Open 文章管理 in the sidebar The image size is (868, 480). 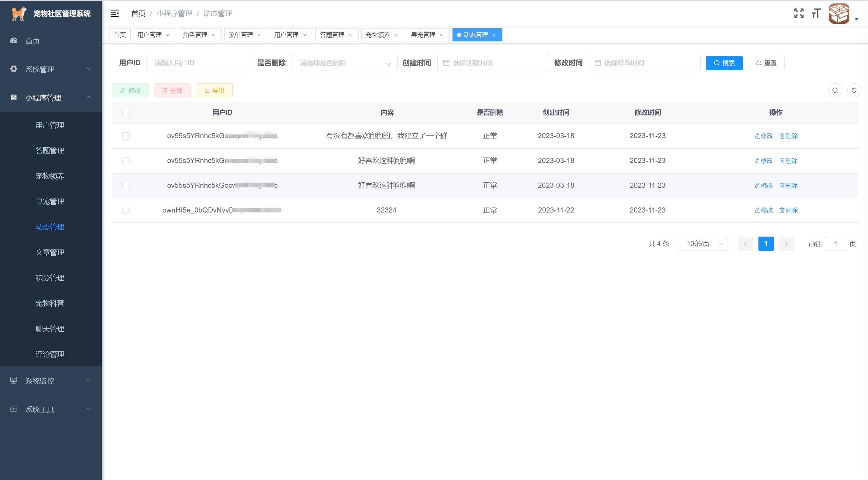pos(50,252)
